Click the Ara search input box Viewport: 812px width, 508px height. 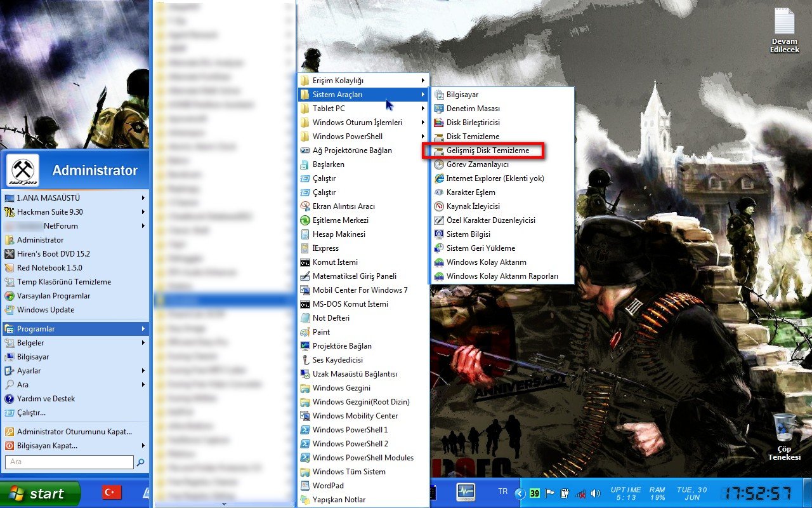[69, 462]
